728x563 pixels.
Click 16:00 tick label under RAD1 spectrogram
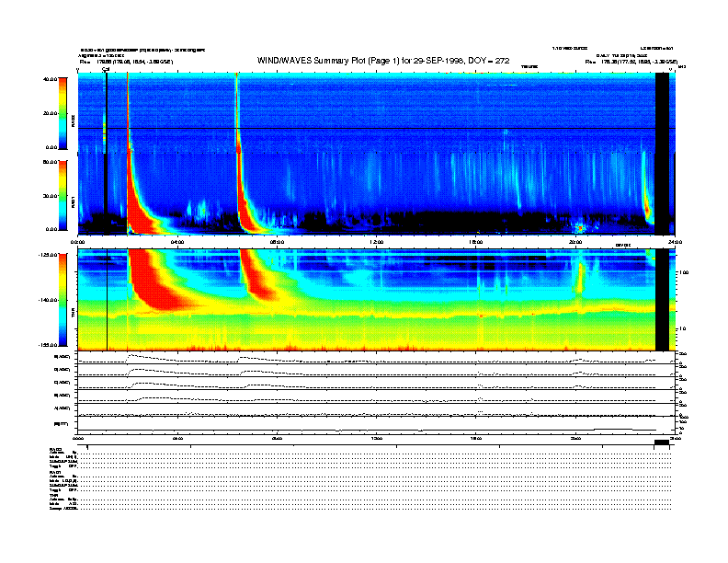475,242
